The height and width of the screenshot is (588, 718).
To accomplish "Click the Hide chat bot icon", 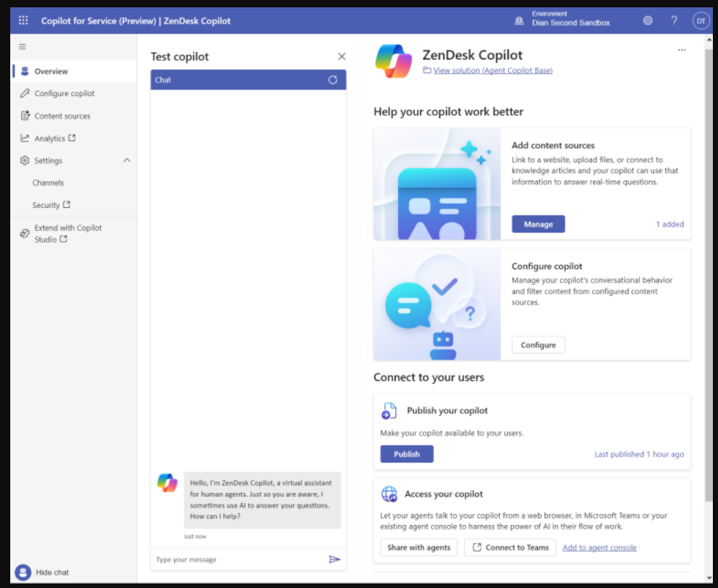I will click(23, 572).
